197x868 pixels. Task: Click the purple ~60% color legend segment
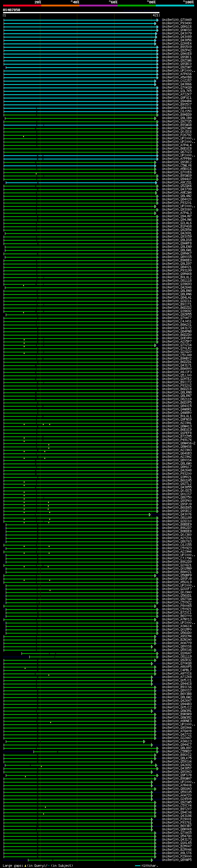(98, 6)
